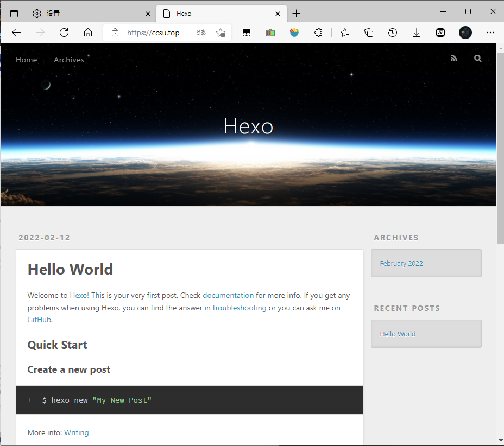Image resolution: width=504 pixels, height=446 pixels.
Task: Go to the browser home page
Action: click(x=88, y=33)
